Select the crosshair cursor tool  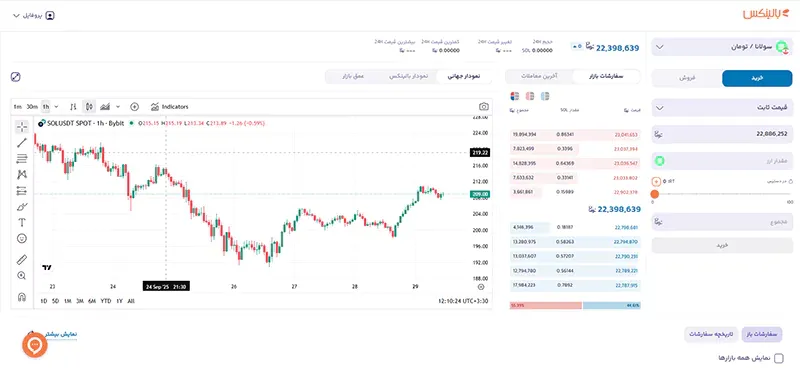[x=21, y=127]
